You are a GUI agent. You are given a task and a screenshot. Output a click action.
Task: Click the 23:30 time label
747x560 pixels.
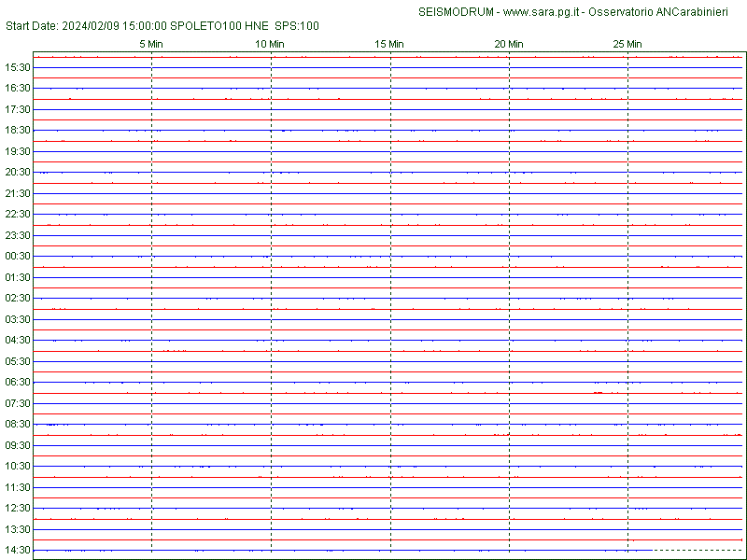point(18,235)
